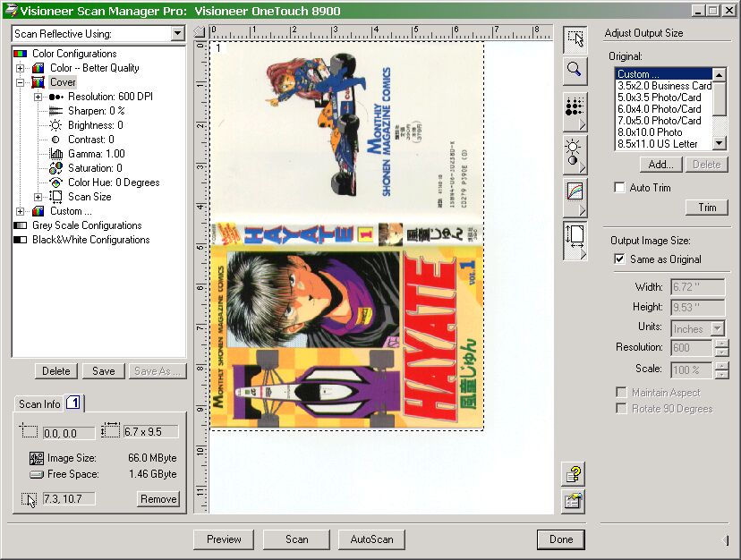The width and height of the screenshot is (741, 560).
Task: Click the Free Space disk icon
Action: (37, 474)
